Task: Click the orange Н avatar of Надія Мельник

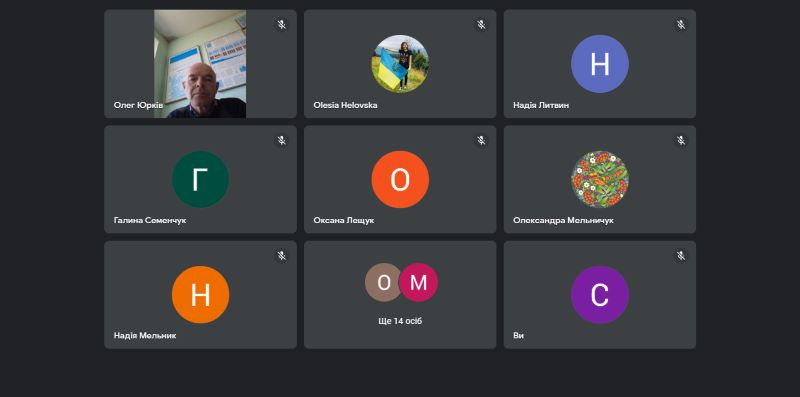Action: (x=201, y=294)
